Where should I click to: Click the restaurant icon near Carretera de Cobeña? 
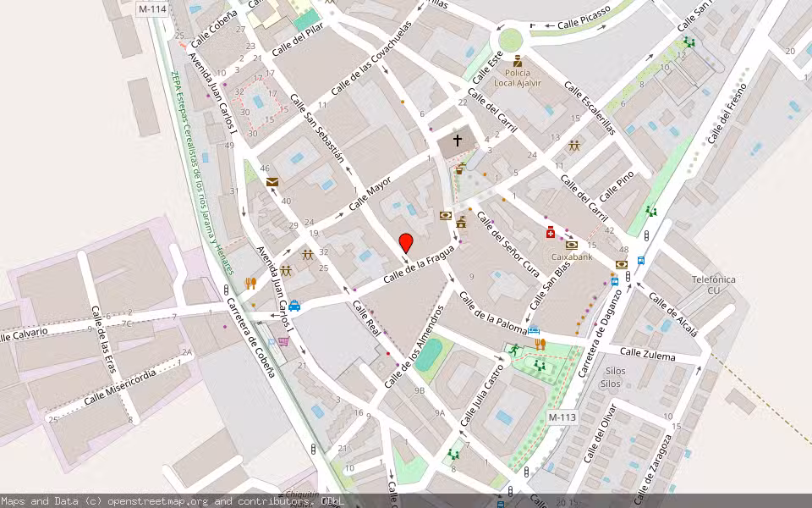point(250,284)
